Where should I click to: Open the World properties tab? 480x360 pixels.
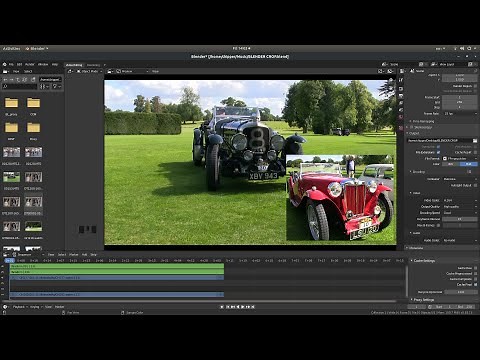pyautogui.click(x=401, y=117)
